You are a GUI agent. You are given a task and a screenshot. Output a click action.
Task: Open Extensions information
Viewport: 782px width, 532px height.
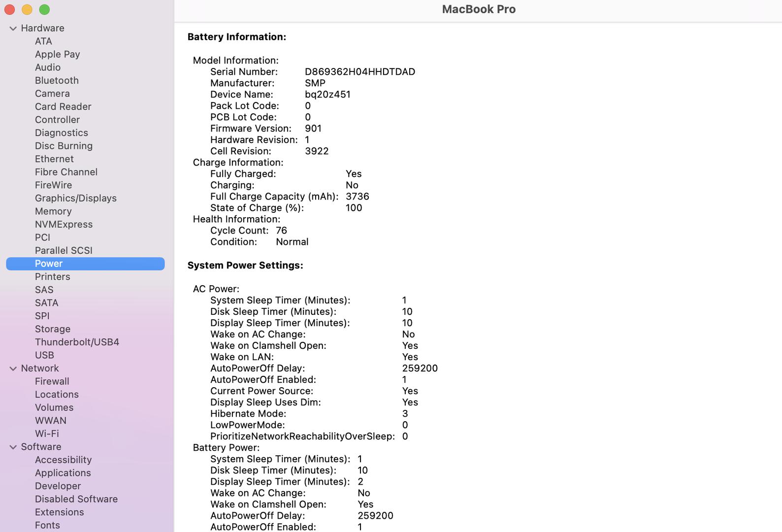pos(59,512)
